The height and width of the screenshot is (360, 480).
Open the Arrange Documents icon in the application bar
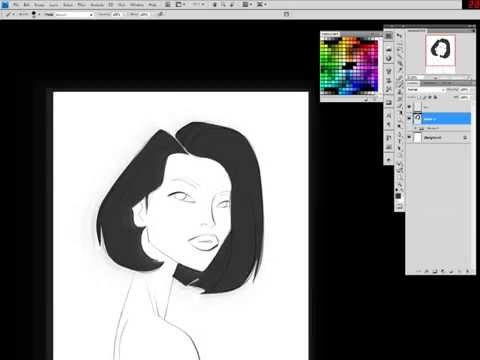click(247, 5)
